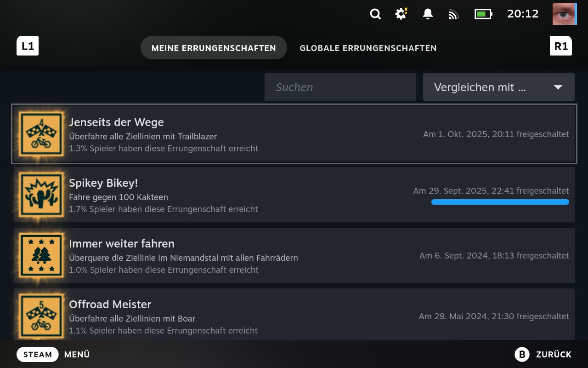Viewport: 588px width, 368px height.
Task: Click the Immer weiter fahren tree badge
Action: point(41,255)
